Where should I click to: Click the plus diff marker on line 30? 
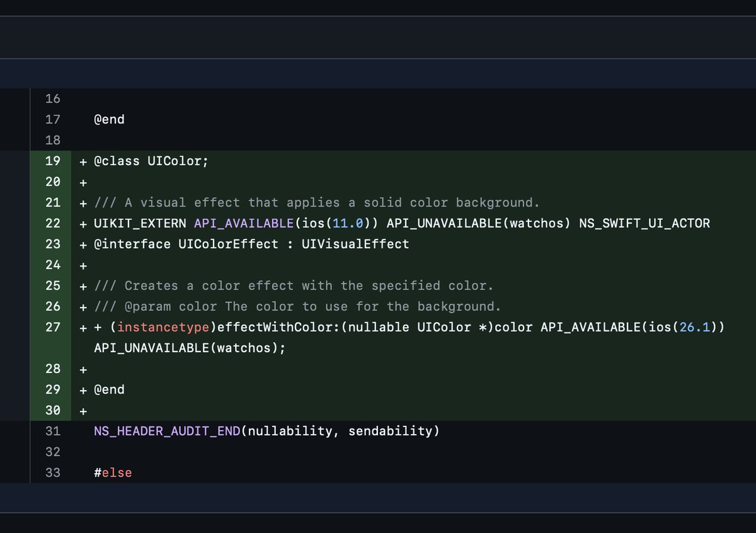click(x=83, y=411)
